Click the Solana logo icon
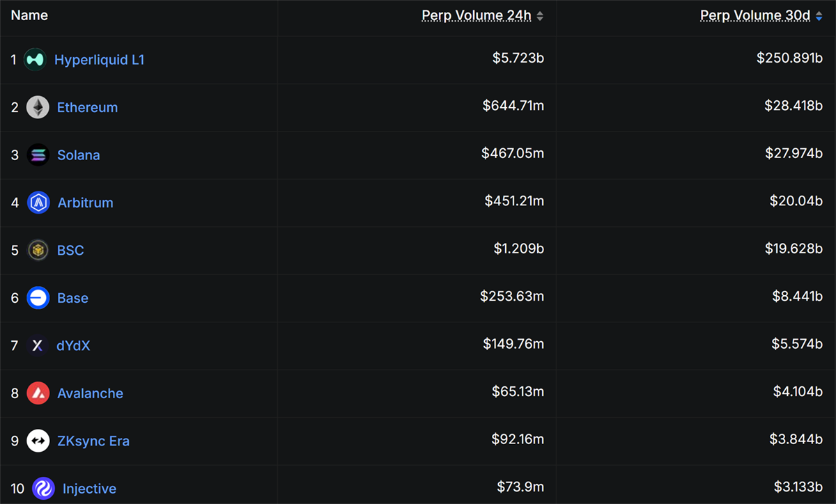Screen dimensions: 836x504 coord(38,155)
